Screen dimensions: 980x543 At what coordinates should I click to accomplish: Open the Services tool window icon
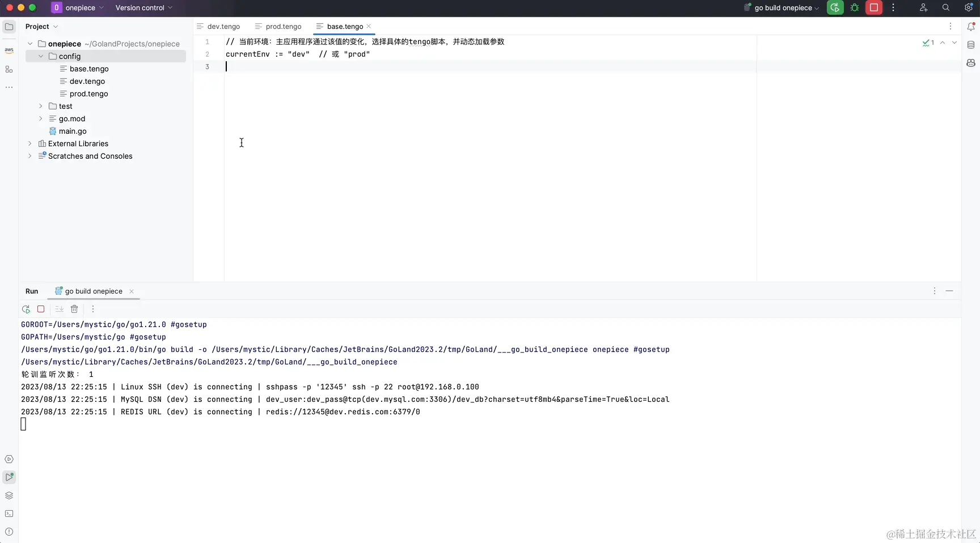(x=9, y=459)
